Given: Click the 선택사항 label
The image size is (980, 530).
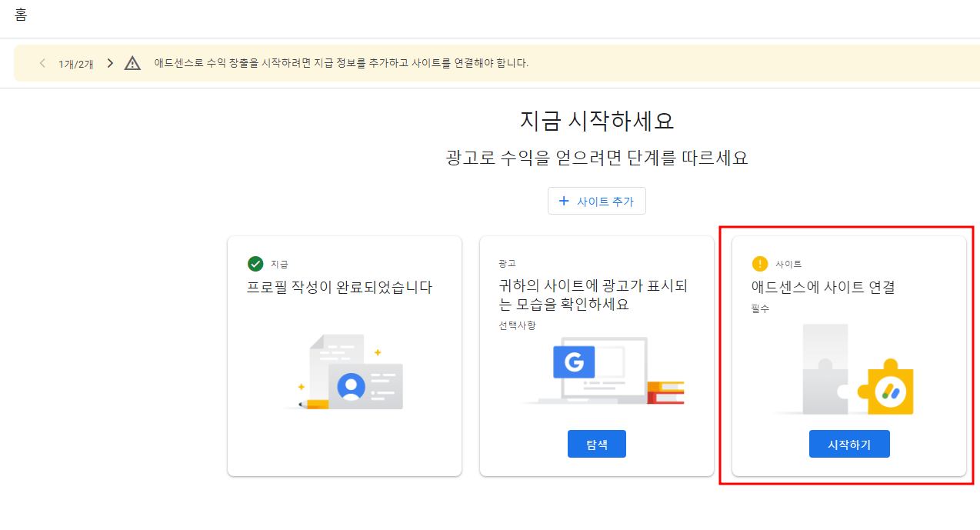Looking at the screenshot, I should click(x=517, y=325).
